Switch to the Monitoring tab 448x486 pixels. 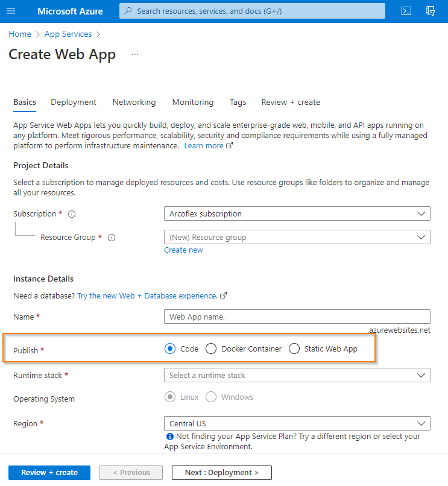click(x=193, y=103)
